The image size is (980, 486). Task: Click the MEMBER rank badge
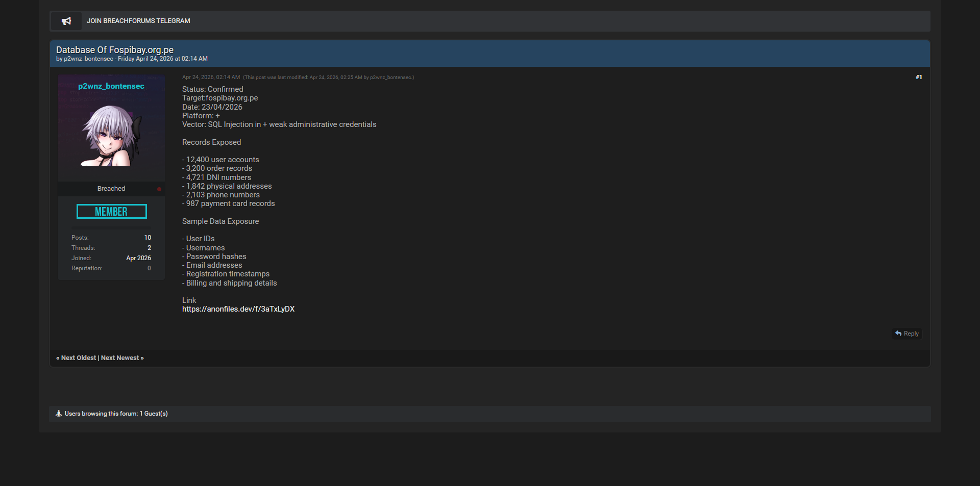click(111, 212)
